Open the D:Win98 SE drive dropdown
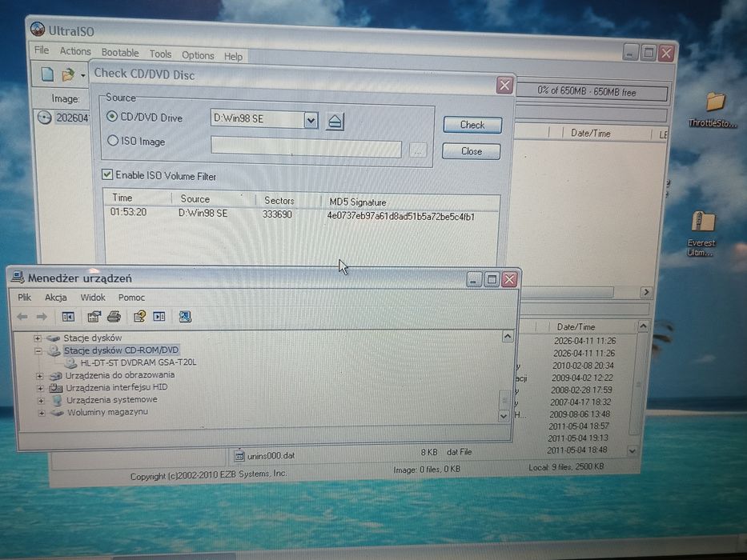747x560 pixels. (311, 120)
